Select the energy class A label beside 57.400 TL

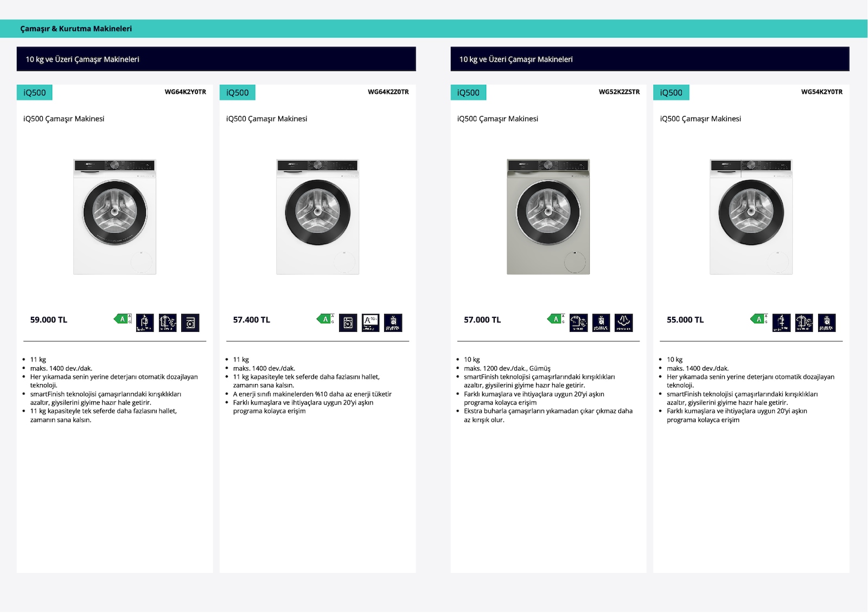325,319
